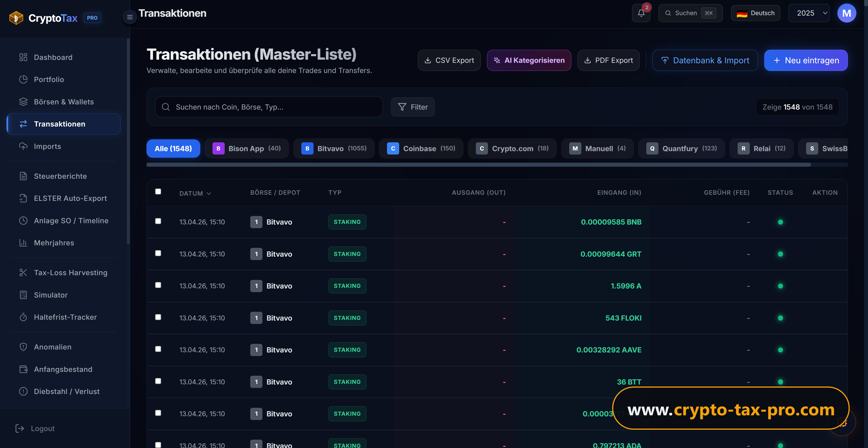Check the AAVE staking row checkbox

pyautogui.click(x=158, y=349)
